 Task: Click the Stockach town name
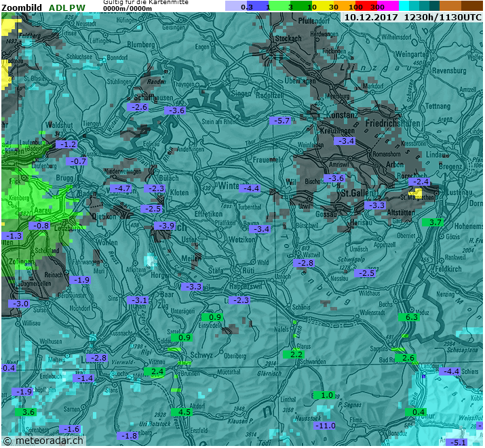[x=288, y=39]
